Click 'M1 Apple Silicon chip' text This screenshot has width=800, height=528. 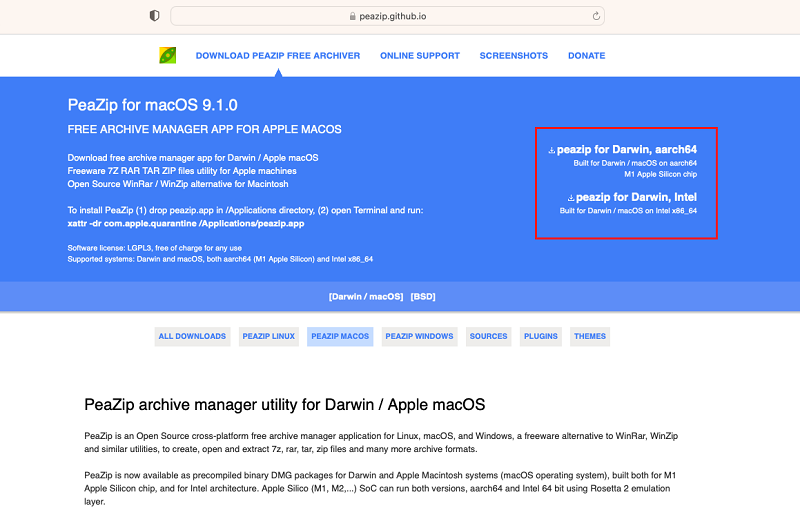[x=661, y=174]
